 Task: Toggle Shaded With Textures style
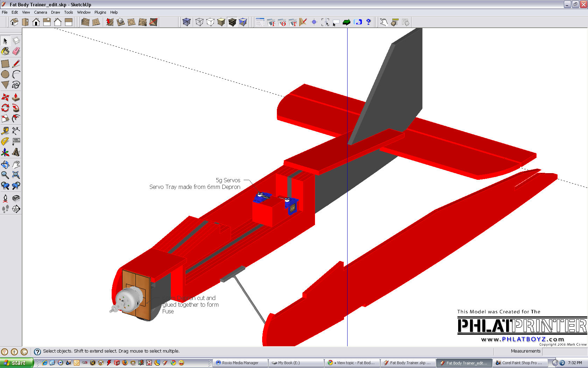[x=232, y=22]
